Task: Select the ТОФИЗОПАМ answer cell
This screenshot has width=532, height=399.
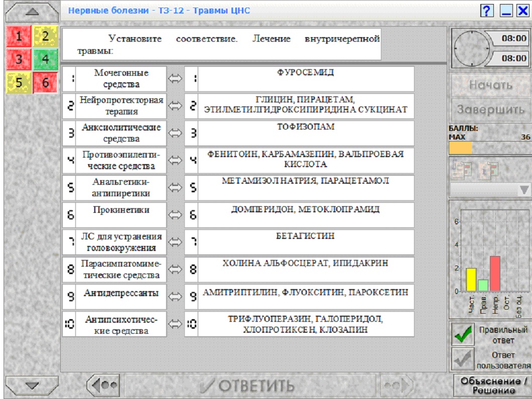Action: click(306, 133)
